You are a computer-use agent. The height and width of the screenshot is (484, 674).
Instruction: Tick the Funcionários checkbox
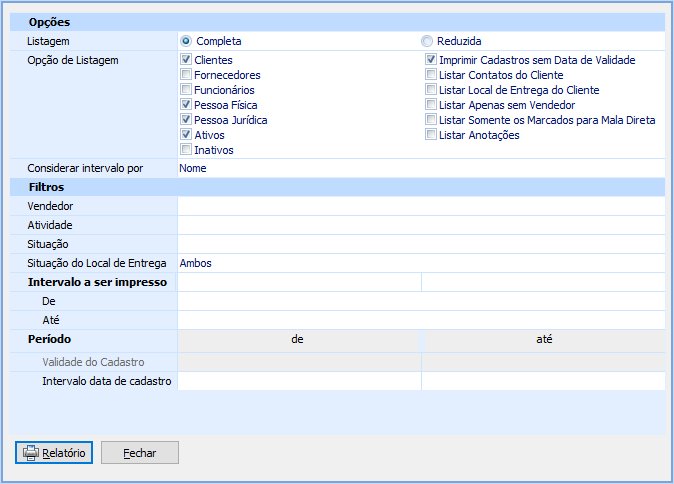coord(186,90)
